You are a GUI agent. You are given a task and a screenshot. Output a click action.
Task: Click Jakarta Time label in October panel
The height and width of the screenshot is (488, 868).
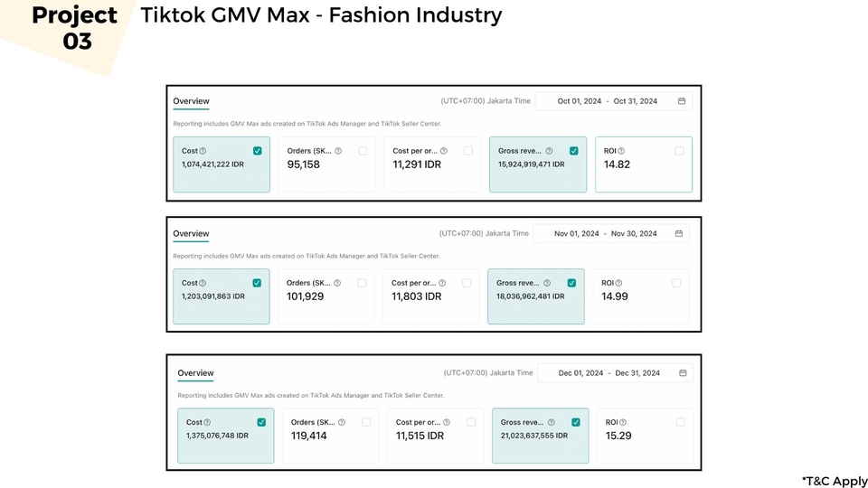tap(486, 100)
